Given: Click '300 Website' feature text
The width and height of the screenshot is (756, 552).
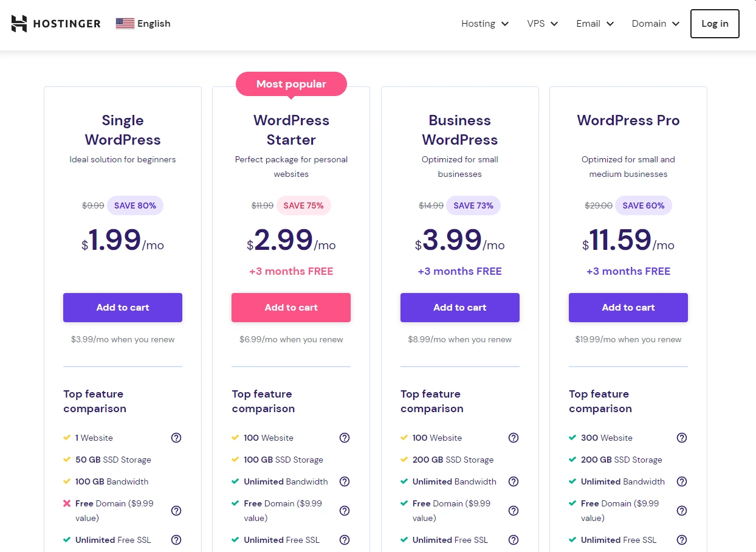Looking at the screenshot, I should click(607, 438).
